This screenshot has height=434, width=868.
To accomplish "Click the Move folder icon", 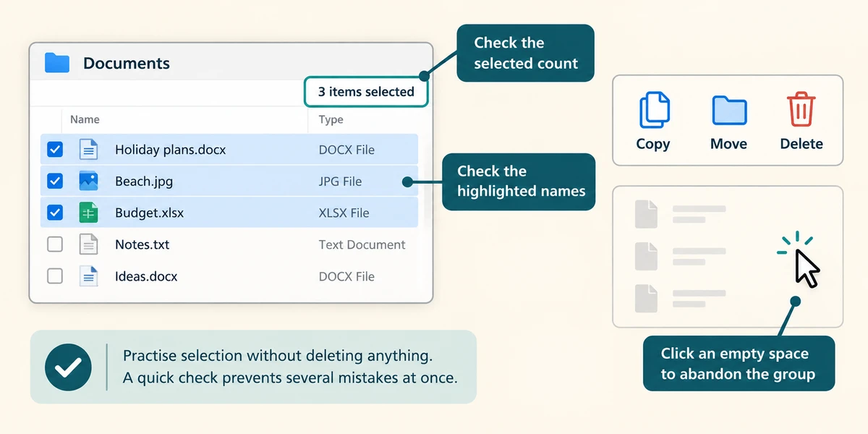I will [x=729, y=111].
